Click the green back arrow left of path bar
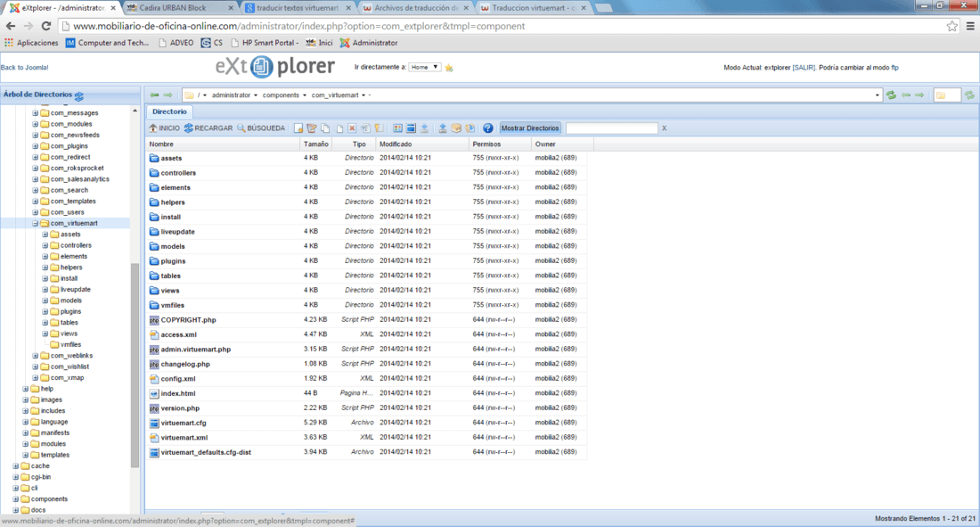Image resolution: width=980 pixels, height=527 pixels. 154,95
